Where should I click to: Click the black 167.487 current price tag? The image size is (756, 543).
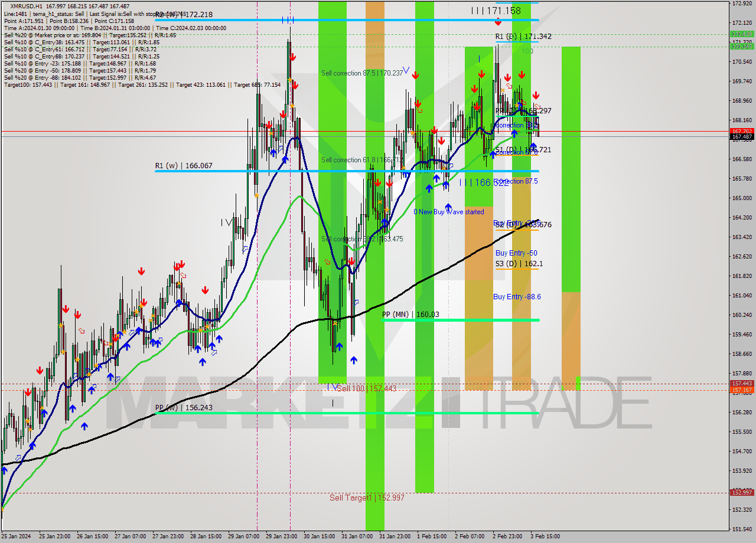click(742, 137)
